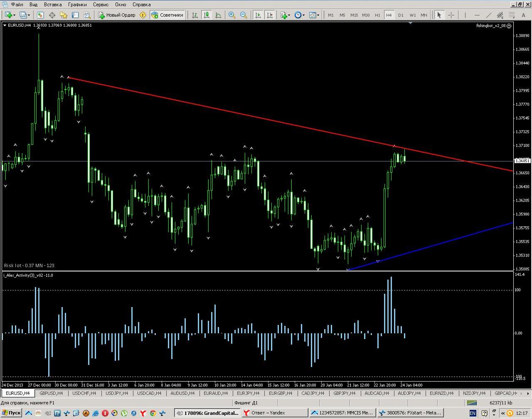The image size is (532, 419).
Task: Expand the periods clock dropdown arrow
Action: click(304, 15)
